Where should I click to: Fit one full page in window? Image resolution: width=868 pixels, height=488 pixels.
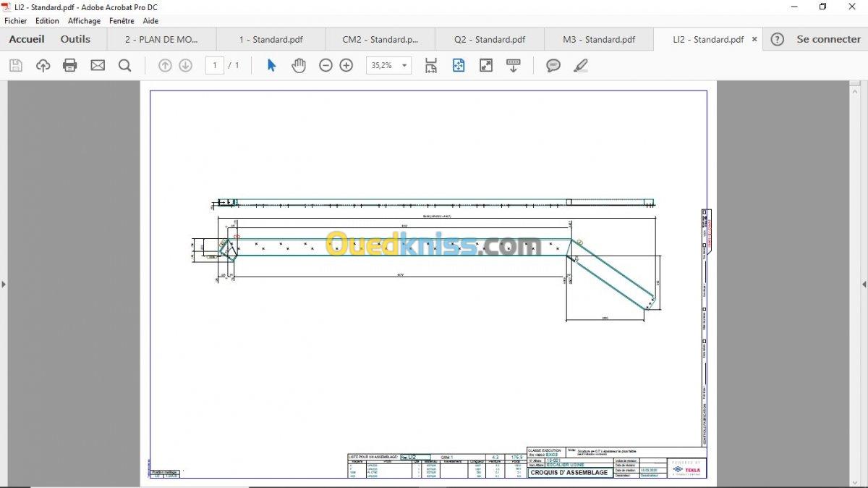(459, 66)
